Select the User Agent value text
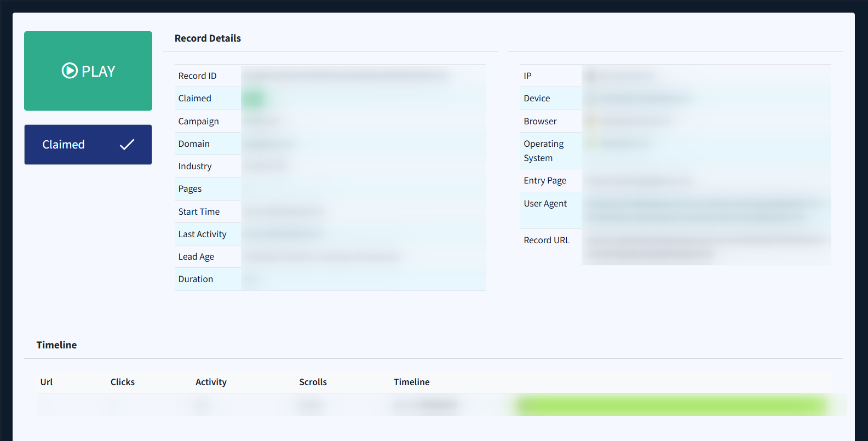Screen dimensions: 868x441 [704, 210]
